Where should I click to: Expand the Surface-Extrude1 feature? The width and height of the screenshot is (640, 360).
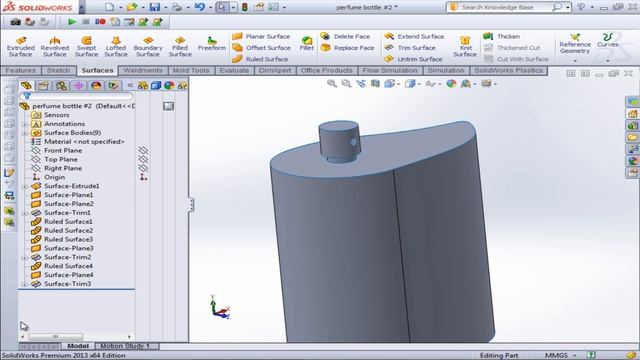coord(24,186)
